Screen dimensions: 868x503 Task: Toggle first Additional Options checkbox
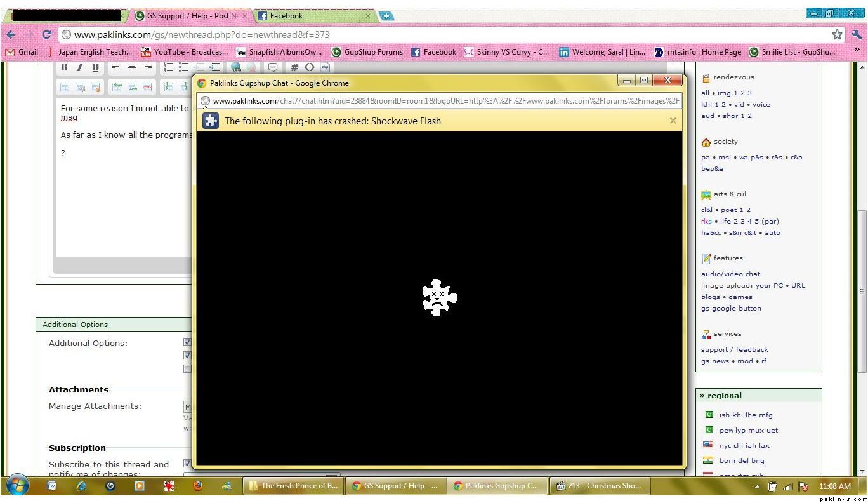click(187, 342)
